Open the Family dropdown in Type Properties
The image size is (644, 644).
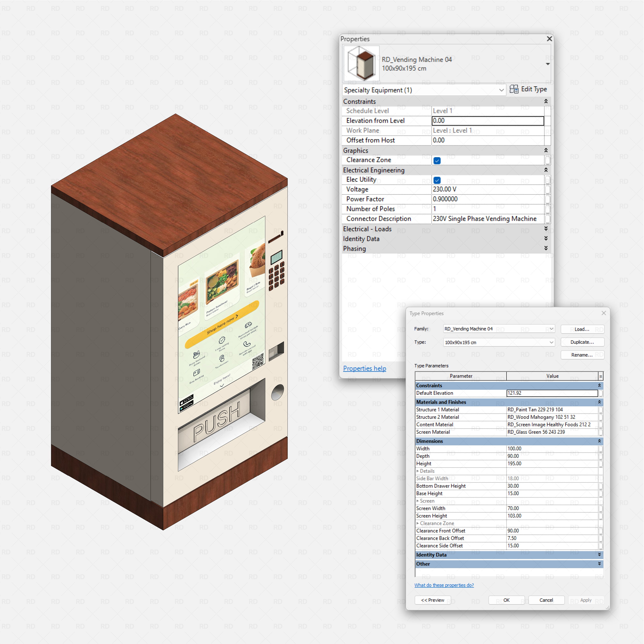coord(499,329)
